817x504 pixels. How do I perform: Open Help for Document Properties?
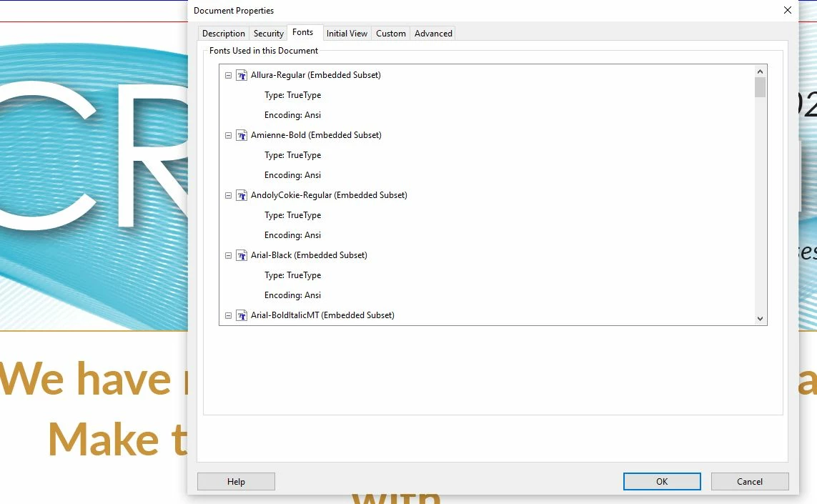(236, 482)
